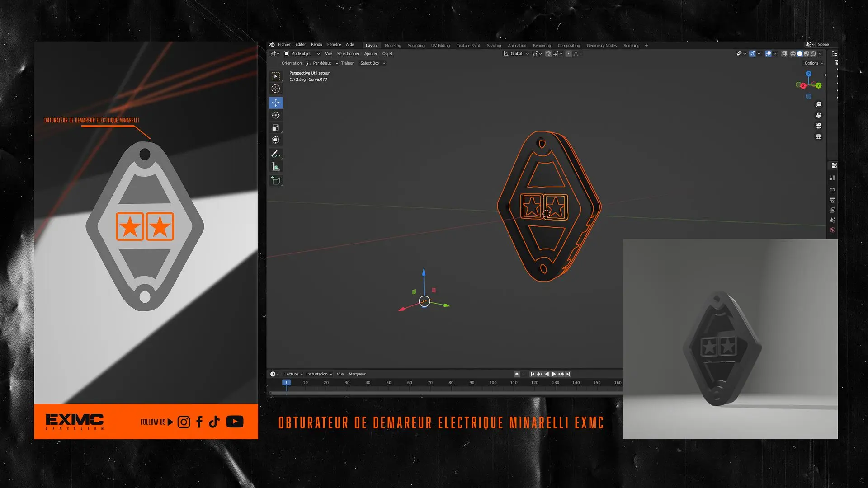The height and width of the screenshot is (488, 868).
Task: Select the Add Cube tool
Action: tap(276, 181)
